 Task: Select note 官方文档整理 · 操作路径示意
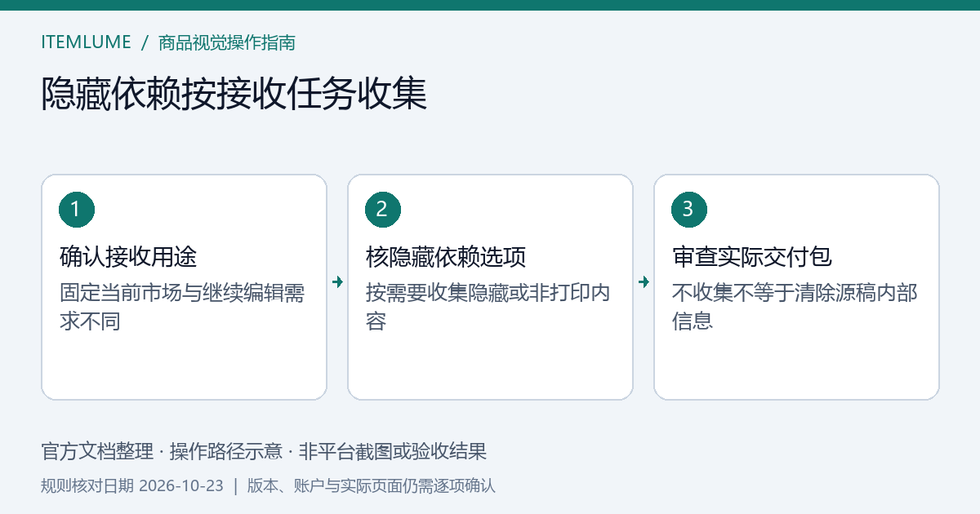tap(160, 451)
